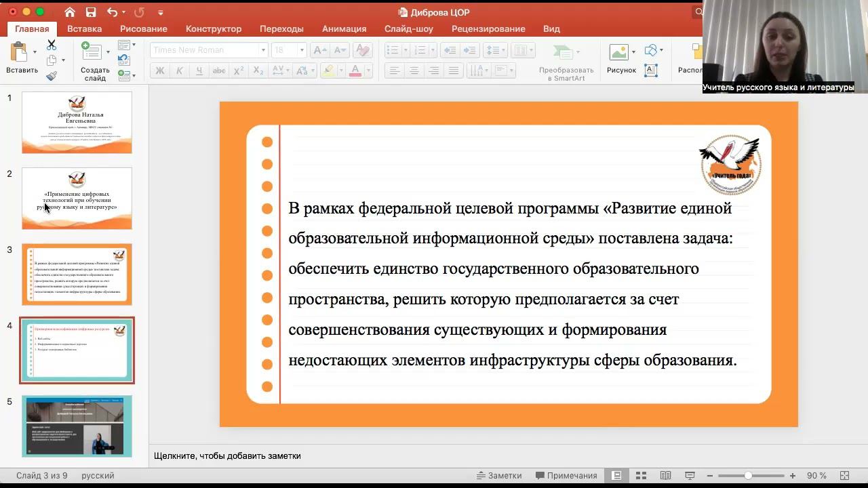
Task: Switch to the Переходы tab
Action: (281, 29)
